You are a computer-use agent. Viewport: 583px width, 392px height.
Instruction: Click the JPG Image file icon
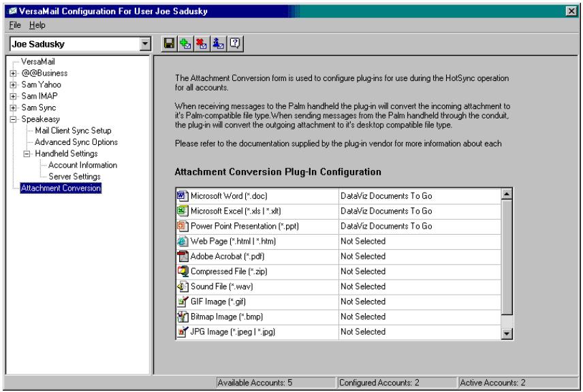183,331
